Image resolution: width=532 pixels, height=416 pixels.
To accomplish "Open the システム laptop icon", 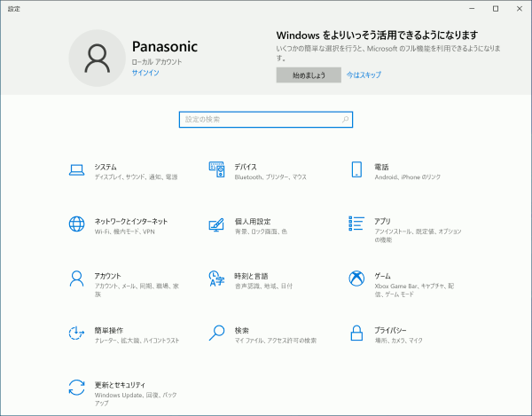I will click(x=76, y=170).
